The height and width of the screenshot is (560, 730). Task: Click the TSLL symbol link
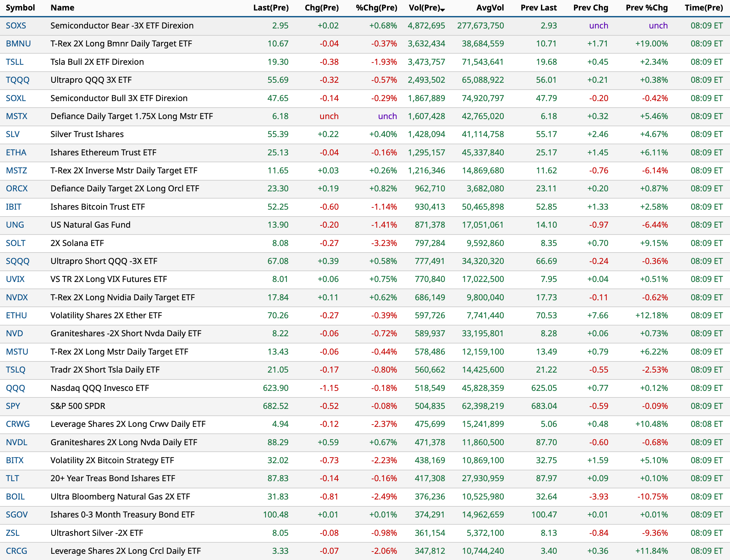[x=14, y=62]
